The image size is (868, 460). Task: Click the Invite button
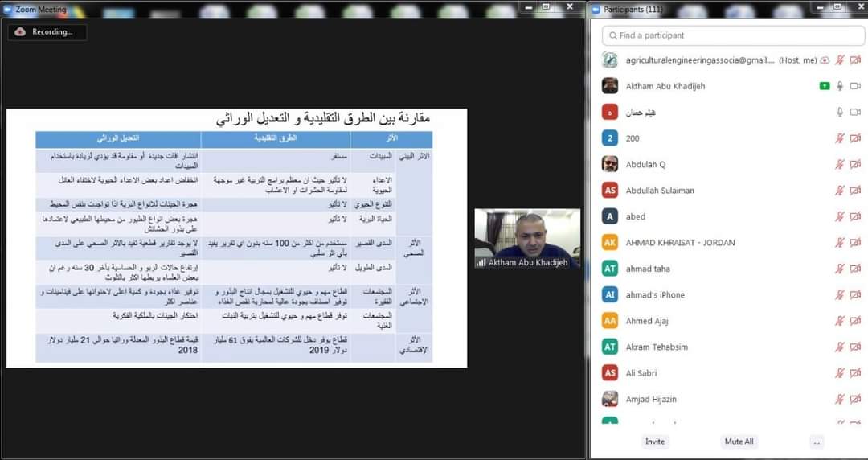tap(655, 442)
